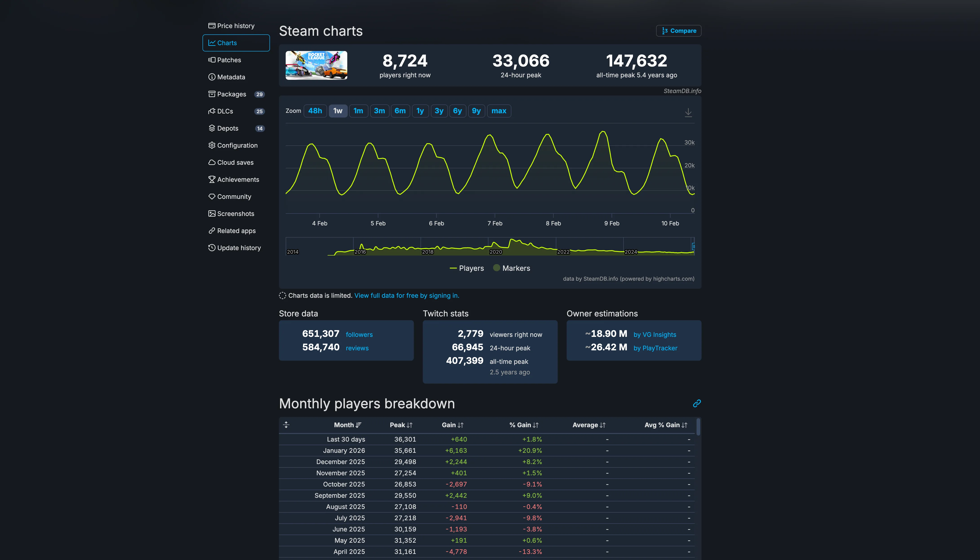
Task: Click the Monthly players breakdown permalink icon
Action: coord(696,403)
